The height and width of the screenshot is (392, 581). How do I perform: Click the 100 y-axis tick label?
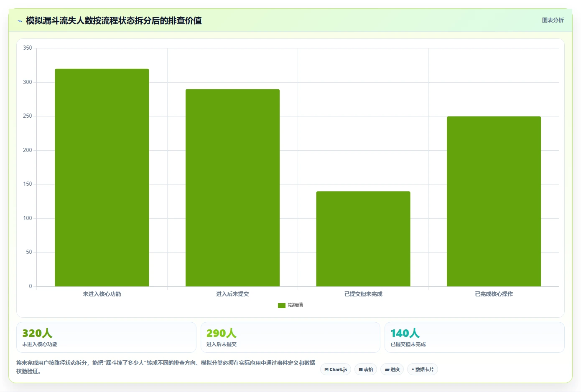pos(28,218)
